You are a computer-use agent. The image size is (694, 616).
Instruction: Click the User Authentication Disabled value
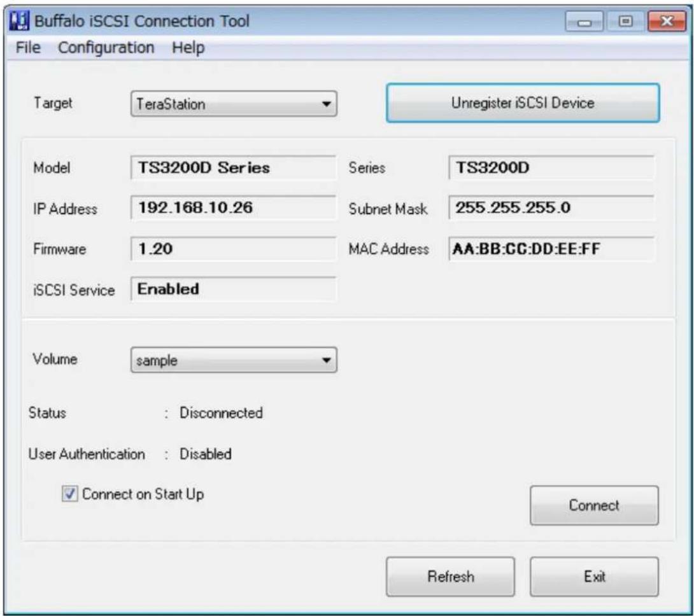(206, 454)
